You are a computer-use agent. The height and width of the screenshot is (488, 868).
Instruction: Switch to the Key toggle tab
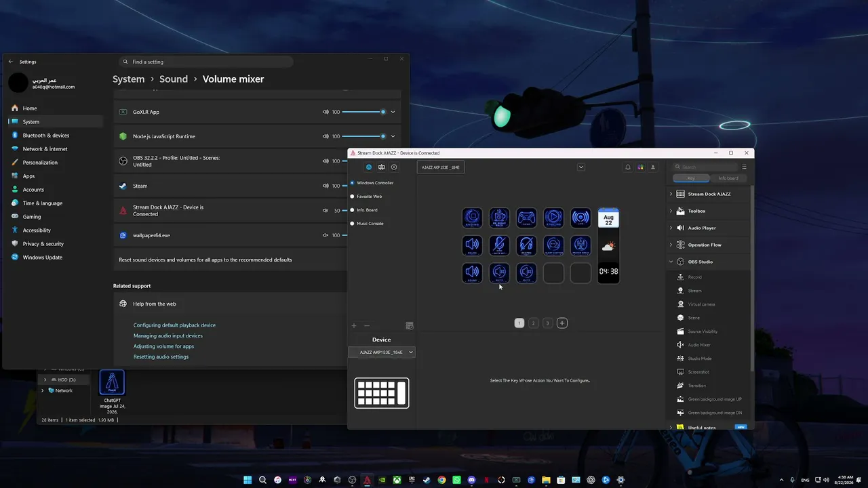pos(691,178)
